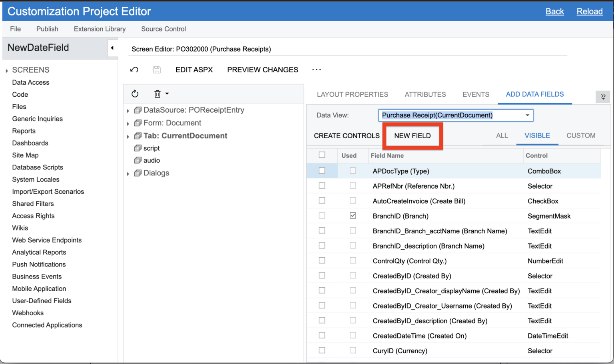Click the undo icon in the Screen Editor toolbar

(x=134, y=70)
